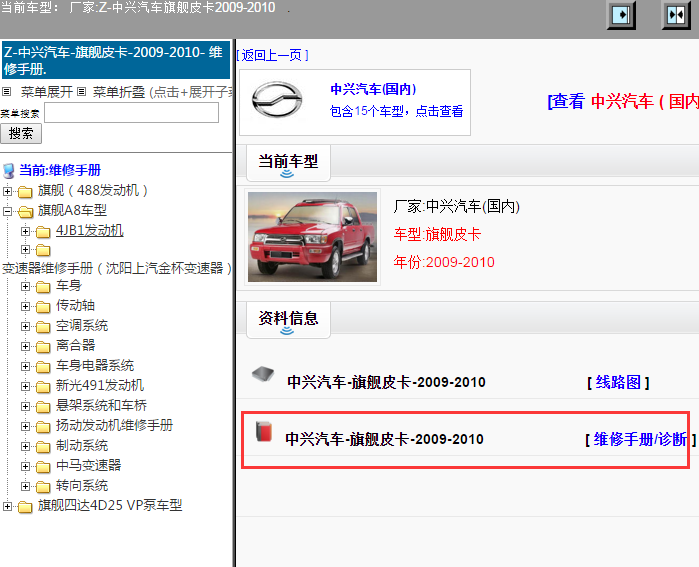Expand the 空调系统 node
The image size is (699, 567).
point(25,327)
